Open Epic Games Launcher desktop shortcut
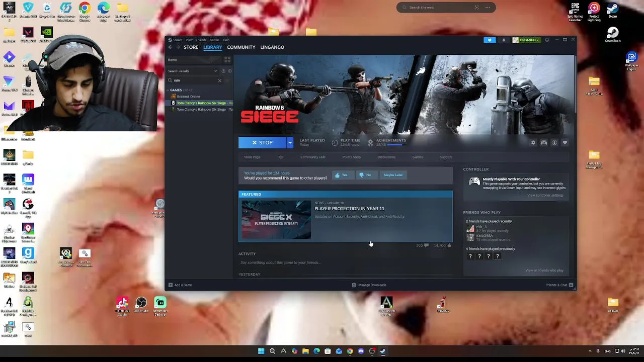This screenshot has width=644, height=362. (575, 11)
